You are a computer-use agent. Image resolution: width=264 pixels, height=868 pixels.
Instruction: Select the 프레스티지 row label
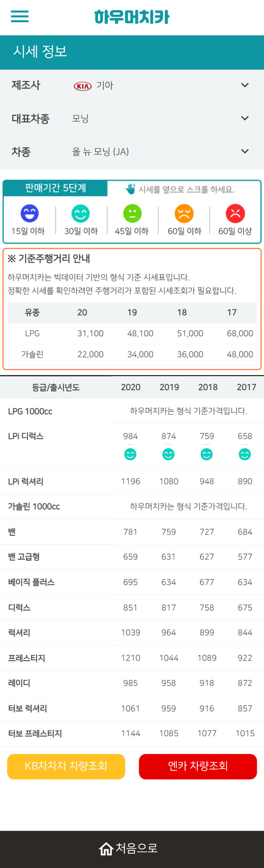(x=27, y=658)
